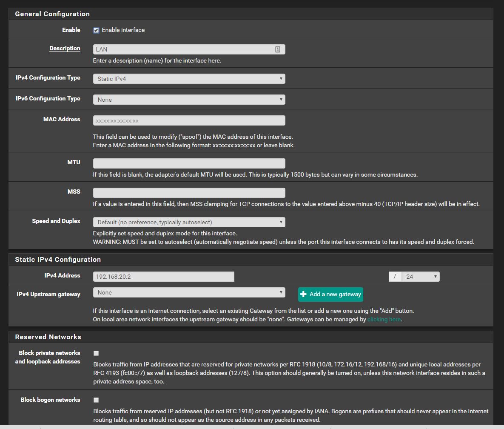Click the autofill icon in the Description field
This screenshot has height=429, width=504.
[x=278, y=49]
